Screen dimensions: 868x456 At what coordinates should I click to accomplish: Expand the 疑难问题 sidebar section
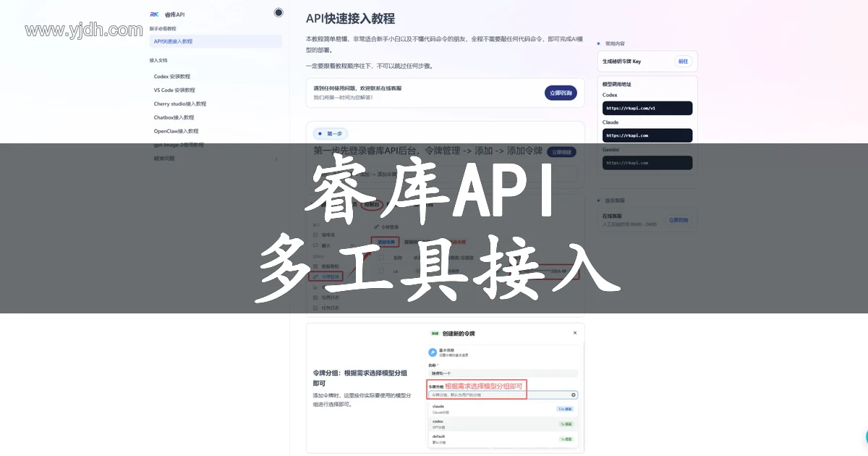tap(216, 159)
